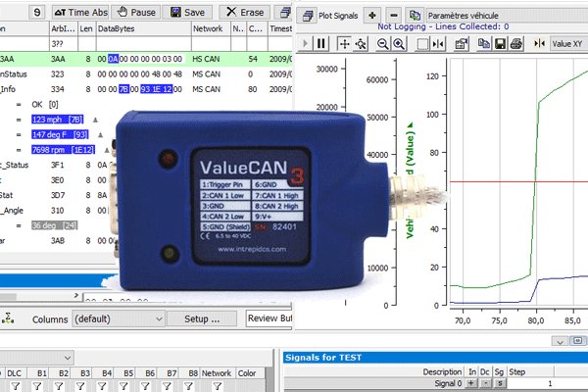Click the Review Buffer field
The height and width of the screenshot is (392, 588).
269,318
